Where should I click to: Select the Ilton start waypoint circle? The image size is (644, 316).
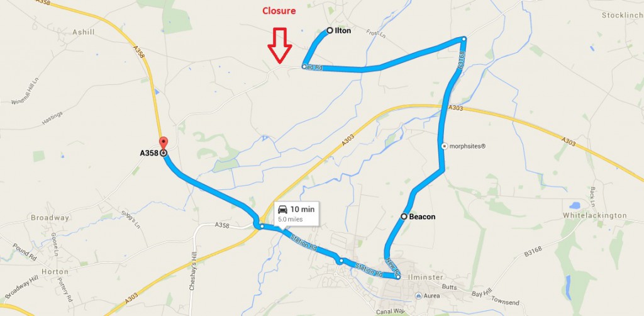[330, 30]
